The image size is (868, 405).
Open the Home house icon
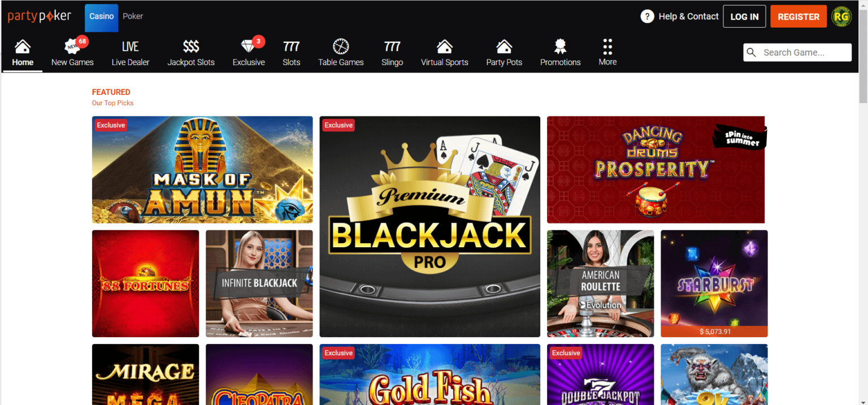point(23,46)
